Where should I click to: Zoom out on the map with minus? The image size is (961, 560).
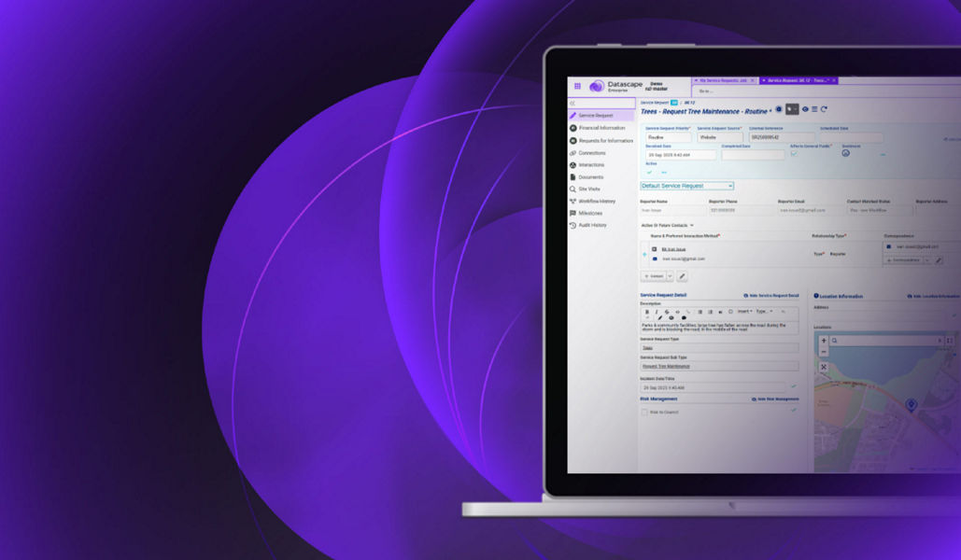(x=824, y=352)
